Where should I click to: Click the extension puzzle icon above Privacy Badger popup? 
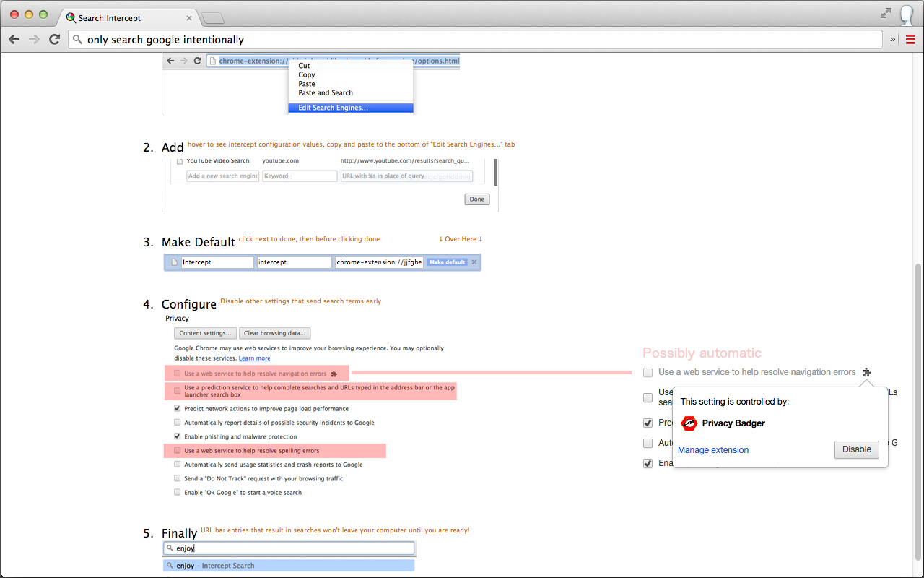[x=866, y=372]
